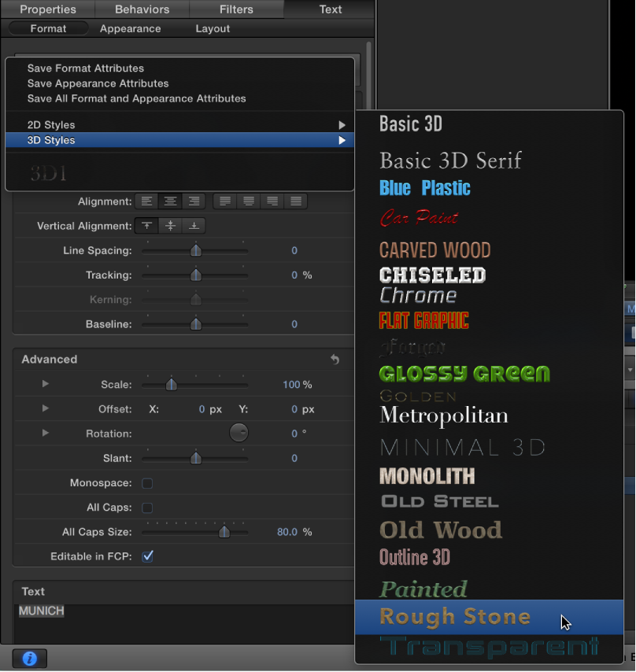Screen dimensions: 636x672
Task: Uncheck Editable in FCP
Action: [x=147, y=556]
